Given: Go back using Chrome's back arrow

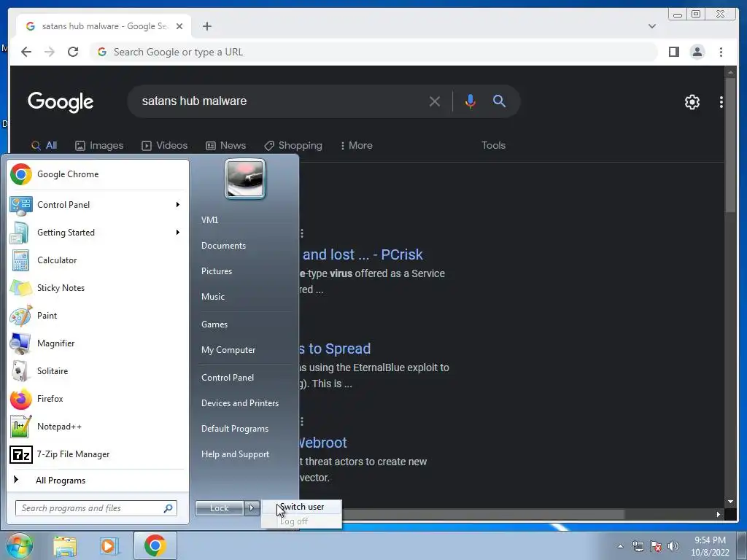Looking at the screenshot, I should 26,52.
